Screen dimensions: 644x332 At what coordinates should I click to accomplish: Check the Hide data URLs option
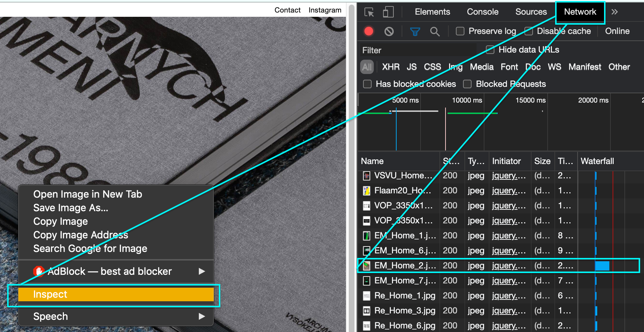(490, 50)
